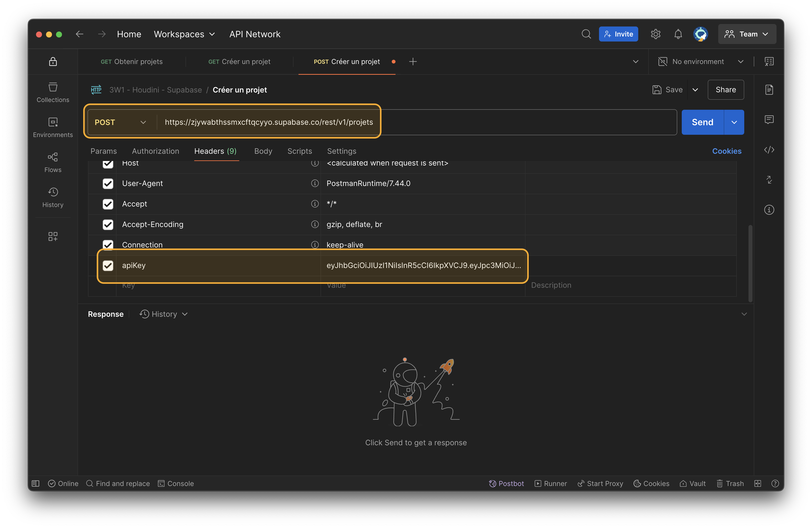Switch to the Settings tab
This screenshot has width=812, height=528.
coord(341,151)
